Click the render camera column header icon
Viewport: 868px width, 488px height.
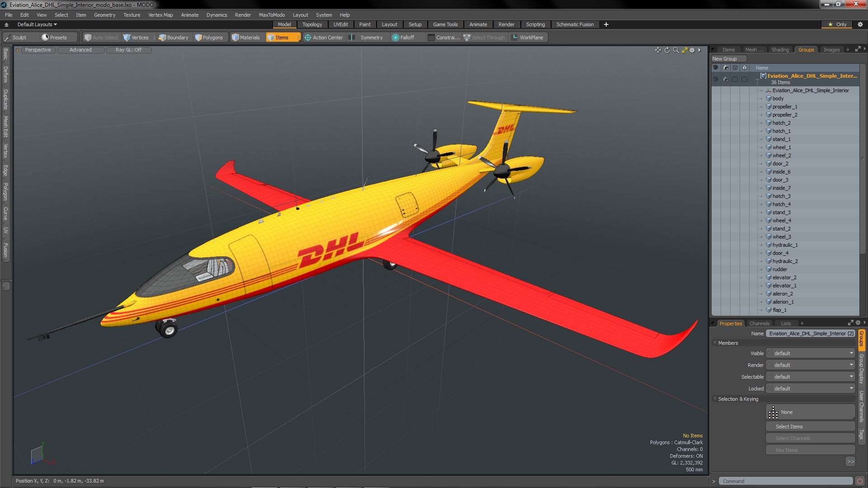pos(726,68)
